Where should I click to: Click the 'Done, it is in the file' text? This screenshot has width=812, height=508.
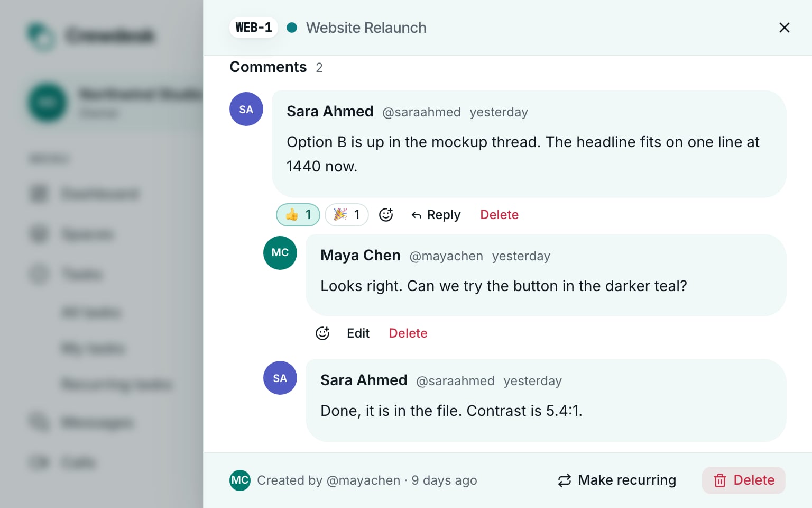tap(391, 411)
